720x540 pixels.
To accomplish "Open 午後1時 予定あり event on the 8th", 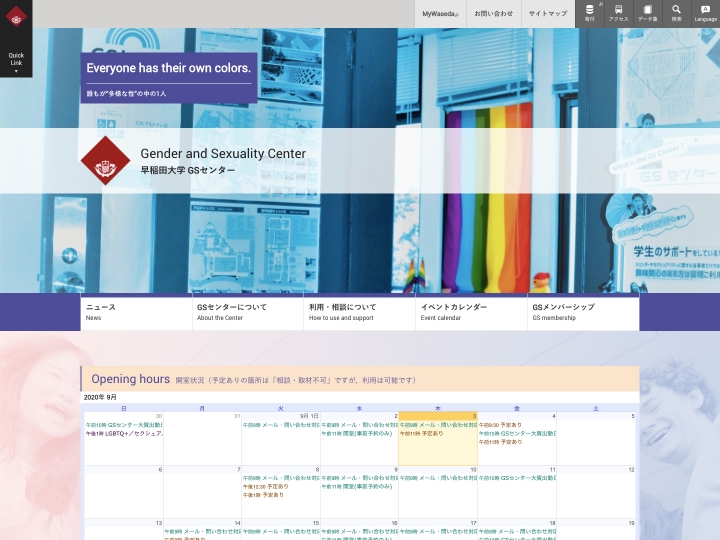I will [264, 495].
